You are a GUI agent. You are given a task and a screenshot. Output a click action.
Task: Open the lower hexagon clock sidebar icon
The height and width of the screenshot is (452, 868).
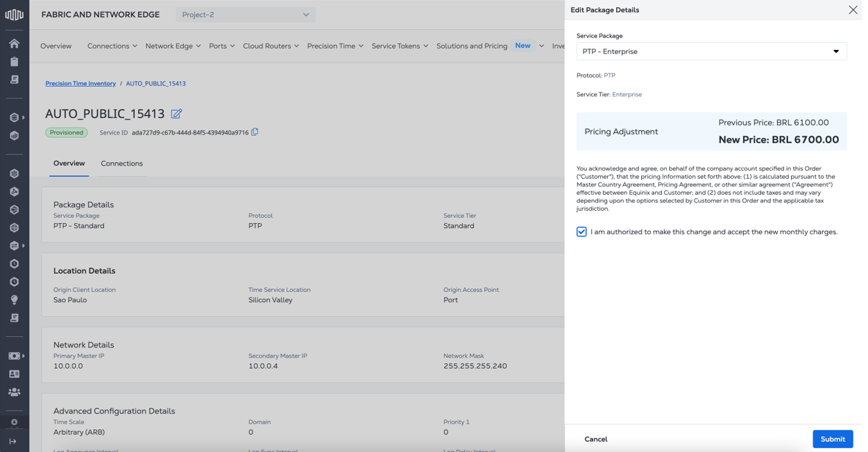(14, 282)
